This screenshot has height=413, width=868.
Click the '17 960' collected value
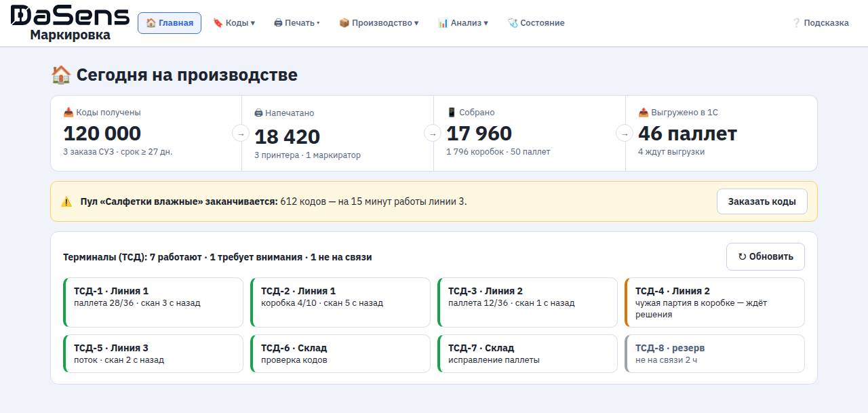click(x=479, y=133)
